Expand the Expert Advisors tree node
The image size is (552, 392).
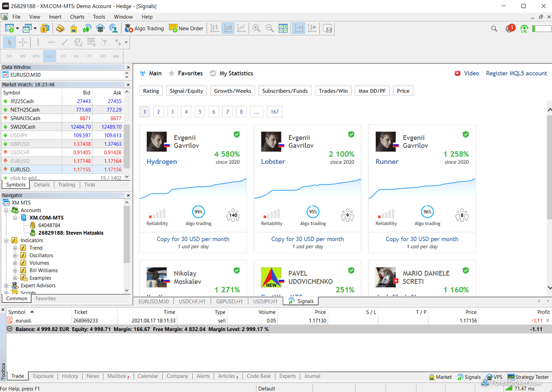click(x=7, y=286)
